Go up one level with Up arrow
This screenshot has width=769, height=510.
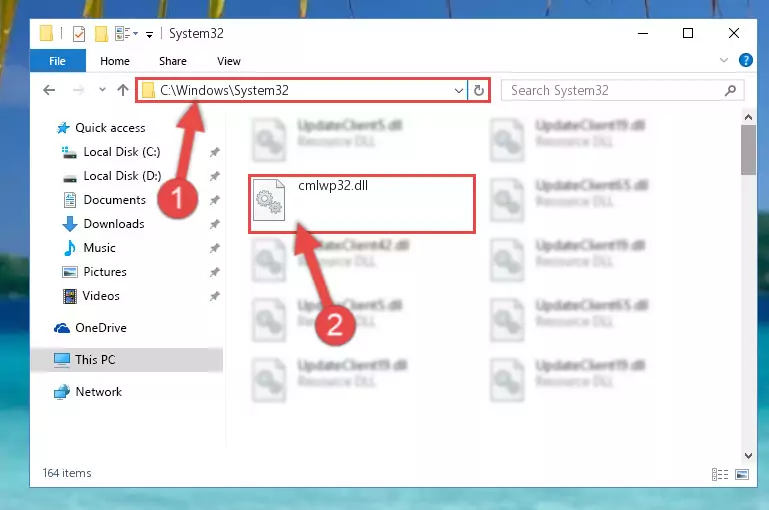(x=123, y=90)
